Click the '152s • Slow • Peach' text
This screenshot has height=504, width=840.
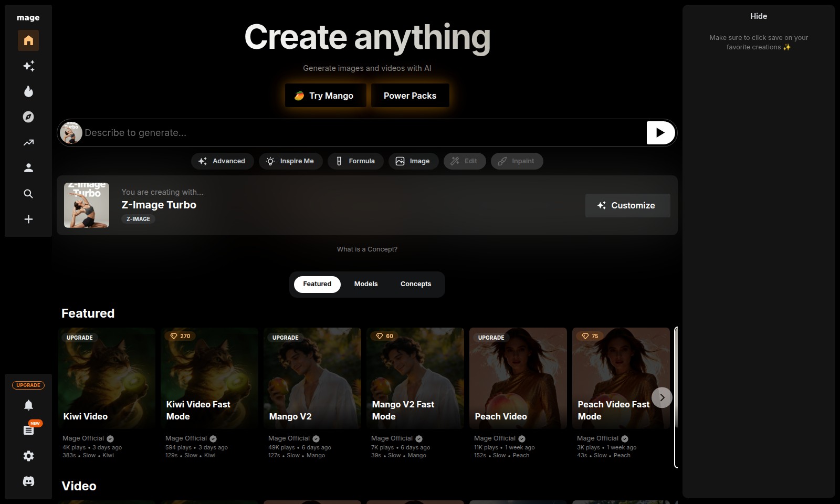pyautogui.click(x=501, y=455)
